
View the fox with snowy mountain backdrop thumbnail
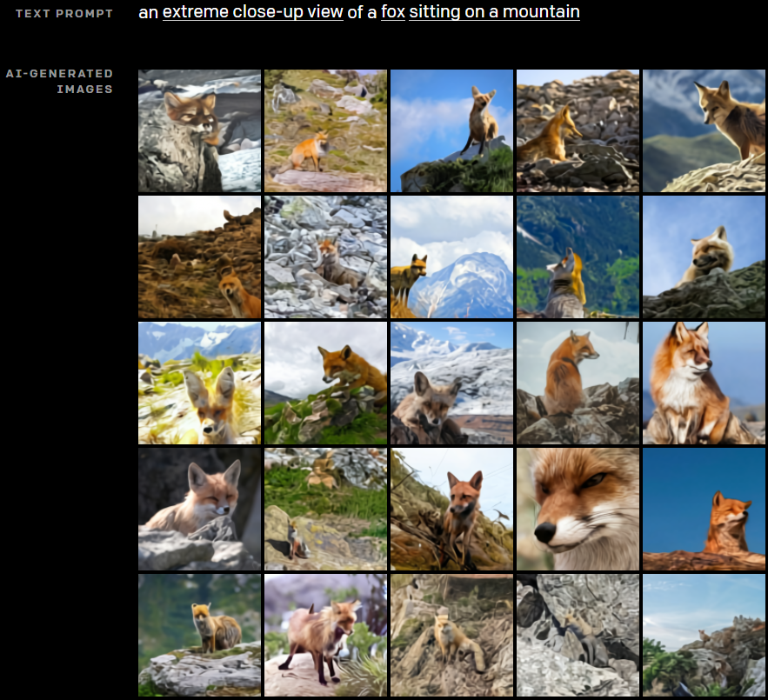451,257
